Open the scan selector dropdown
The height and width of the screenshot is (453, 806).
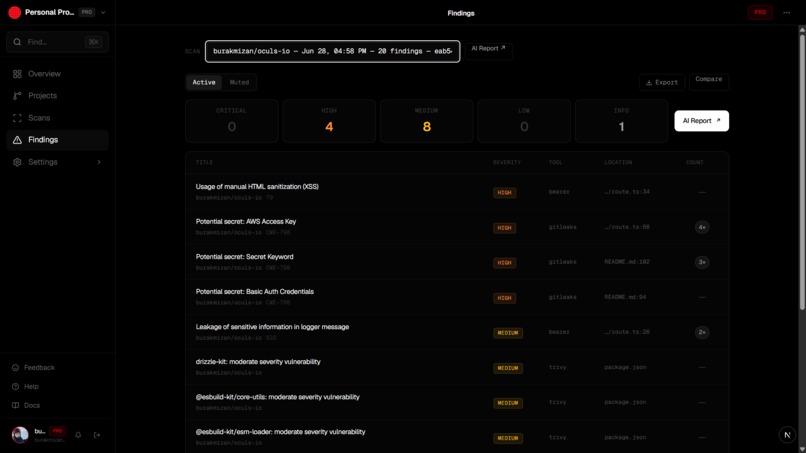333,51
